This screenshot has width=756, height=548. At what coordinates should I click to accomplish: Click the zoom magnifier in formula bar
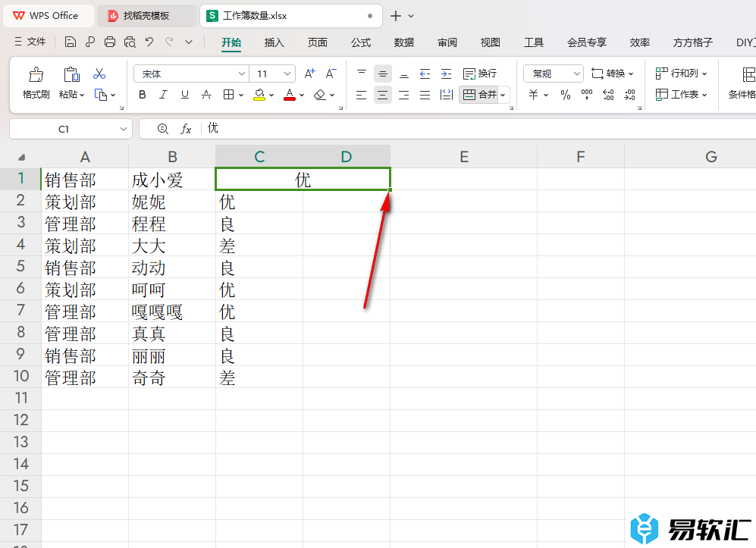click(163, 129)
